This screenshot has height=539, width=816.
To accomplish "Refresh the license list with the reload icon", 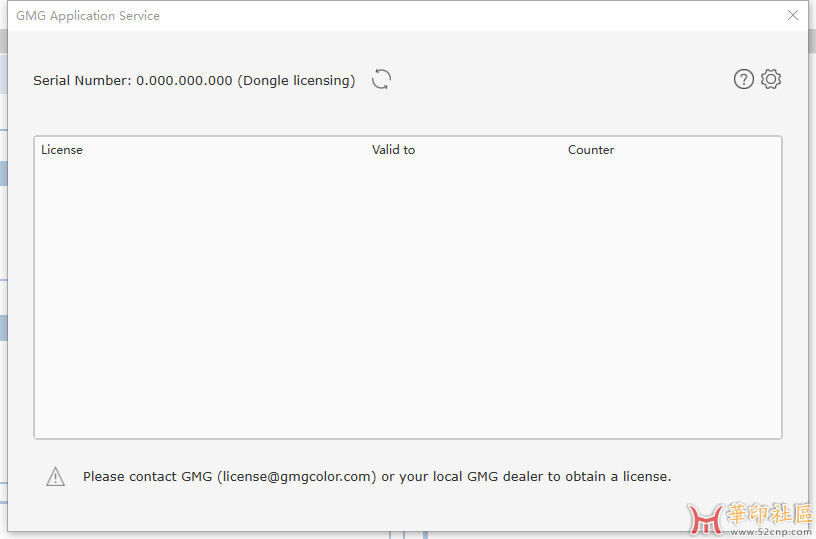I will click(381, 80).
